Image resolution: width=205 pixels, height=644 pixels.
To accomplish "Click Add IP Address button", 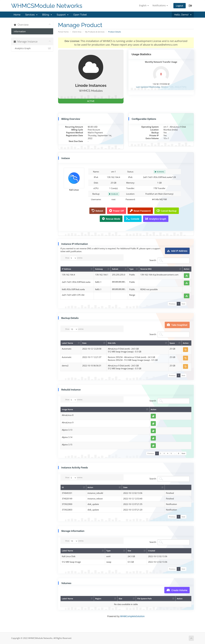I will click(177, 251).
